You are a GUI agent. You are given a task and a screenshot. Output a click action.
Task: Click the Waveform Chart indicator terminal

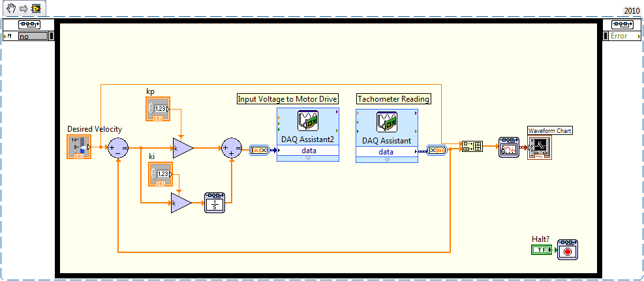(x=540, y=148)
